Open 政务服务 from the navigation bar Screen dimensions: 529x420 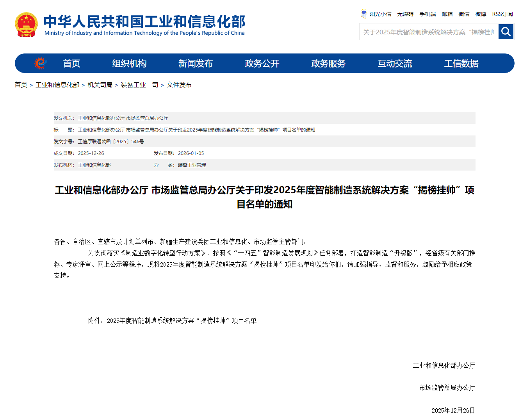click(x=328, y=64)
